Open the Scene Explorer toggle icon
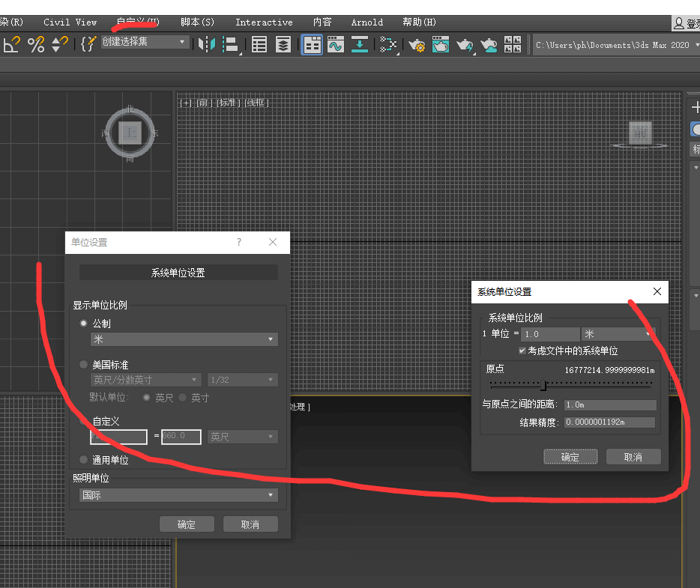This screenshot has width=700, height=588. tap(259, 45)
